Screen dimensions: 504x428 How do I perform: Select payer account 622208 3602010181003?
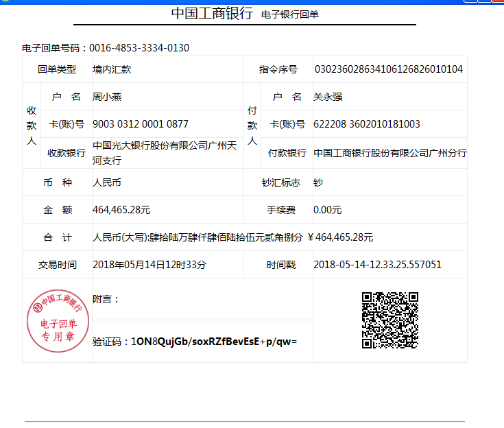click(x=367, y=124)
